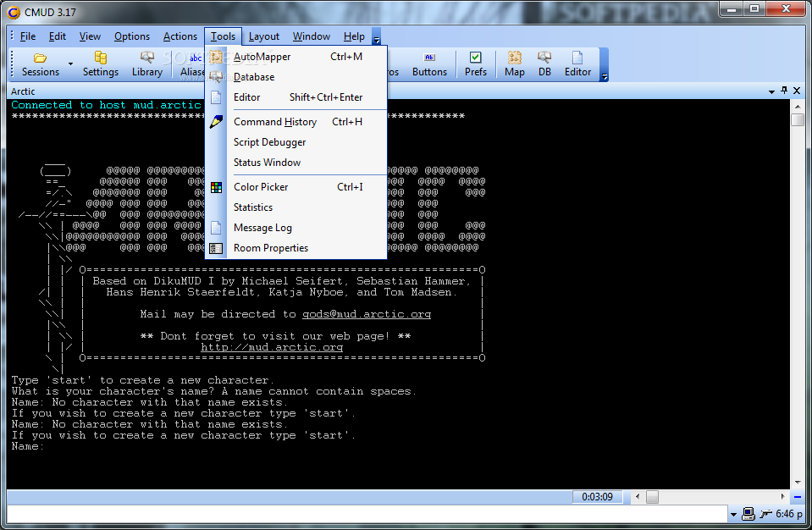The width and height of the screenshot is (812, 530).
Task: Click the Database icon in Tools menu
Action: pos(216,76)
